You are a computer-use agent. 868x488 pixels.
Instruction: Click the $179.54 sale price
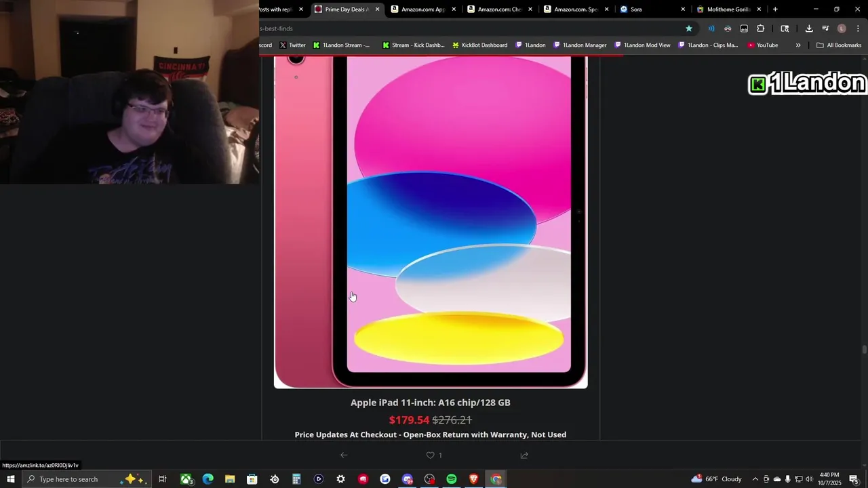pos(409,420)
